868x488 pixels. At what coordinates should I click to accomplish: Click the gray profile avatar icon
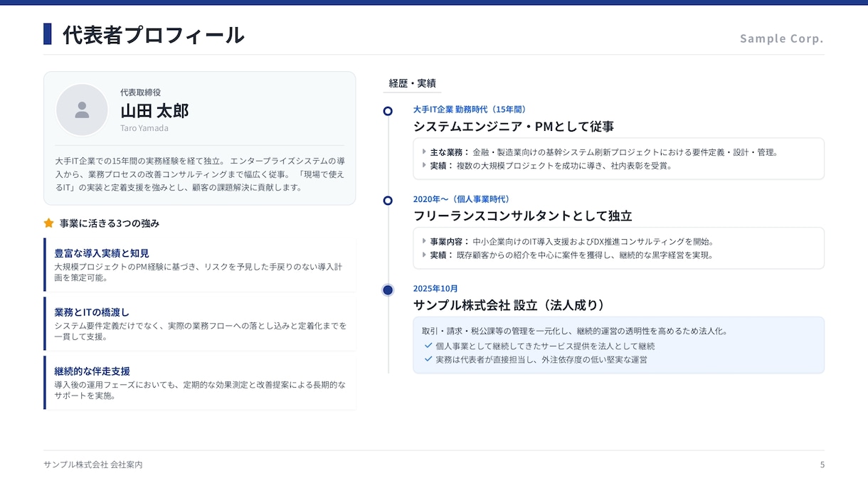click(x=82, y=110)
